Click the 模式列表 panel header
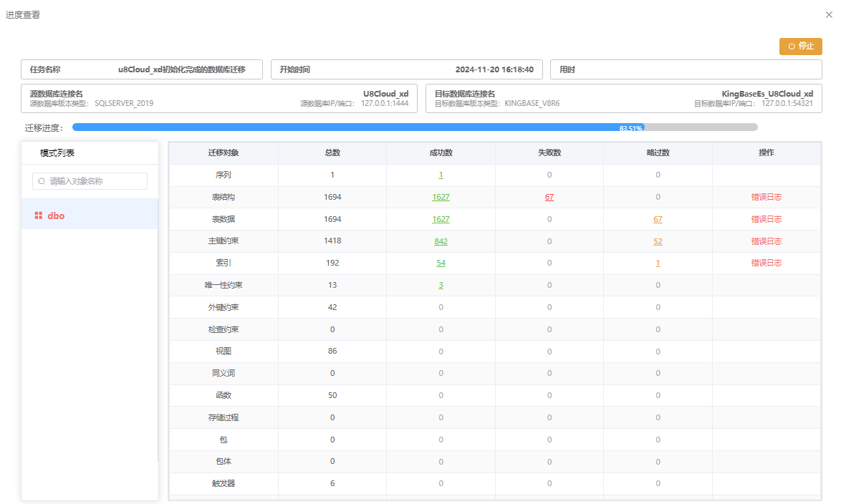Image resolution: width=841 pixels, height=504 pixels. [x=57, y=153]
